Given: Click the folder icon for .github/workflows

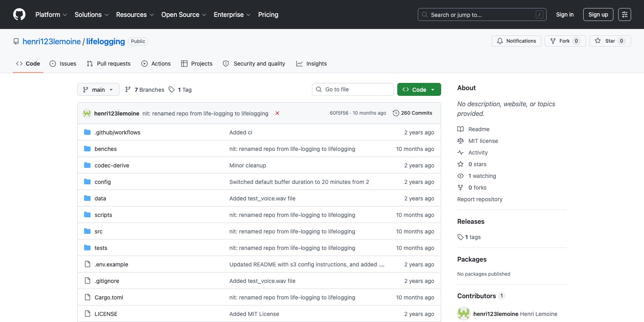Looking at the screenshot, I should [x=87, y=132].
